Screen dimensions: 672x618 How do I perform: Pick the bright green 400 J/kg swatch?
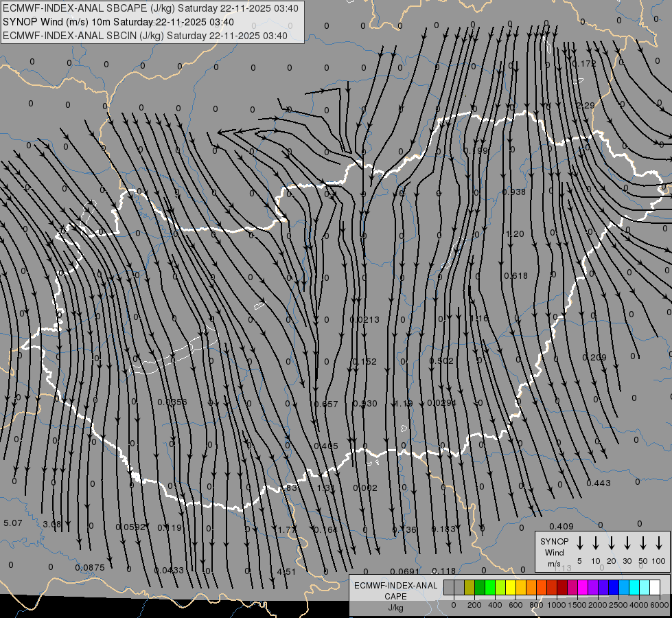[490, 587]
